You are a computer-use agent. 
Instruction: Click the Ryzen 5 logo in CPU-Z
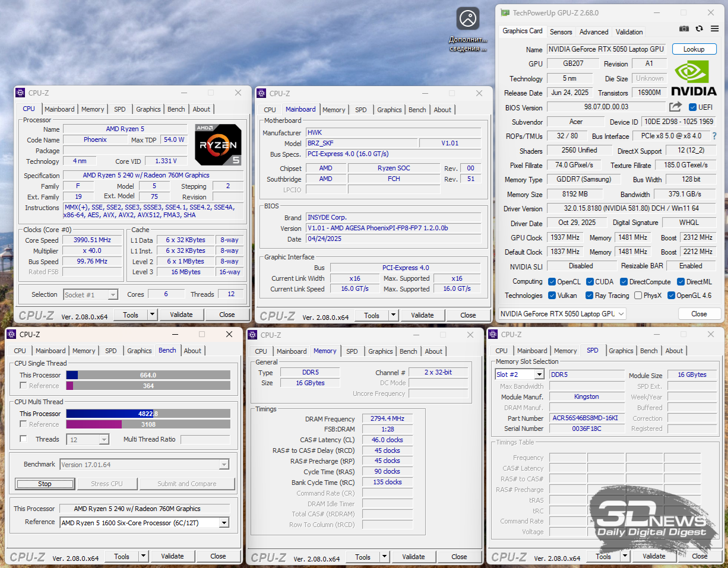click(218, 144)
